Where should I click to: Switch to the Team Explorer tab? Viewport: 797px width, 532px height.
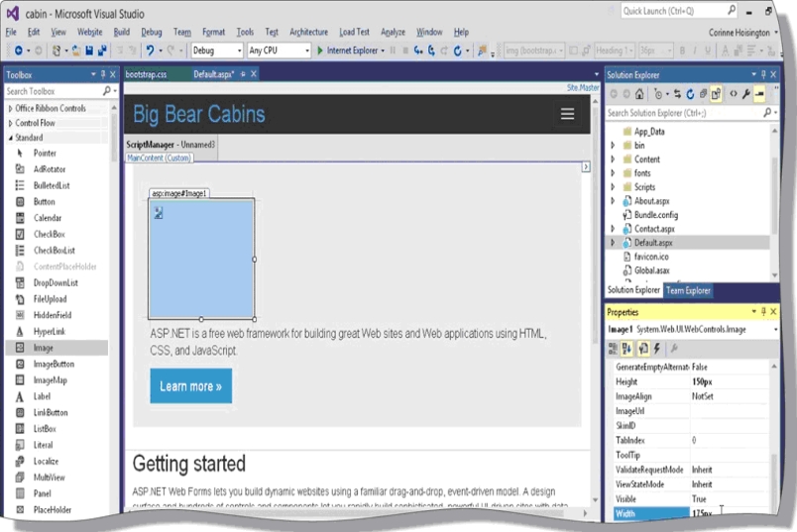tap(688, 290)
